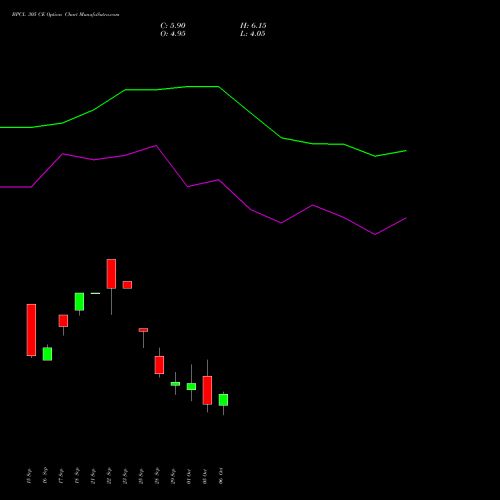Click the closing price value C: 5.90
This screenshot has width=500, height=500.
173,26
